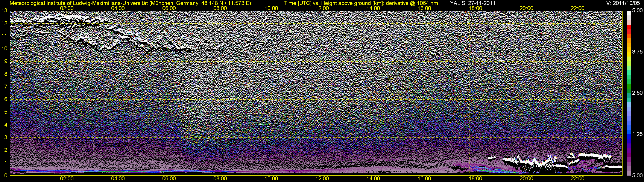Click the 02:00 label on the top time axis
644x182 pixels.
tap(67, 8)
